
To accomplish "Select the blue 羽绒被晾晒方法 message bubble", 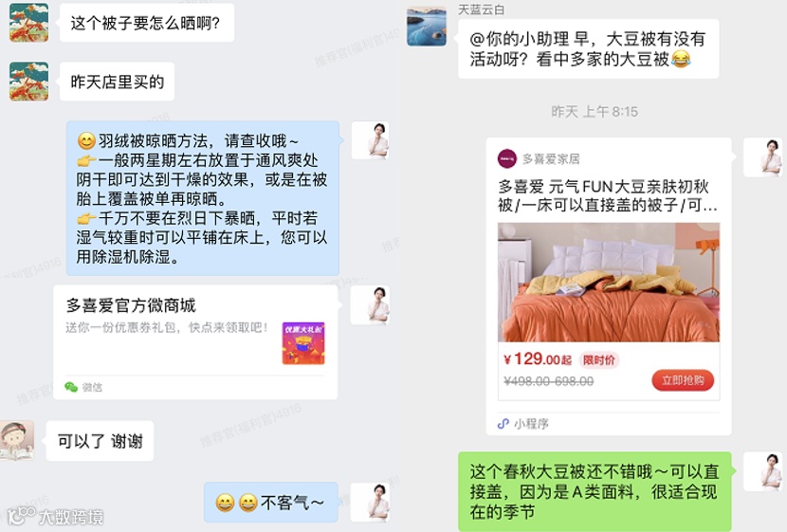I will [203, 198].
